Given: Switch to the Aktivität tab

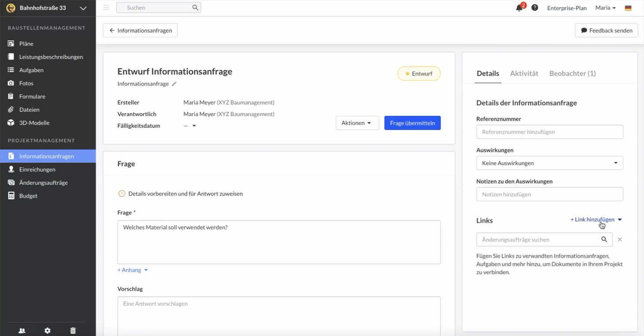Looking at the screenshot, I should point(524,73).
